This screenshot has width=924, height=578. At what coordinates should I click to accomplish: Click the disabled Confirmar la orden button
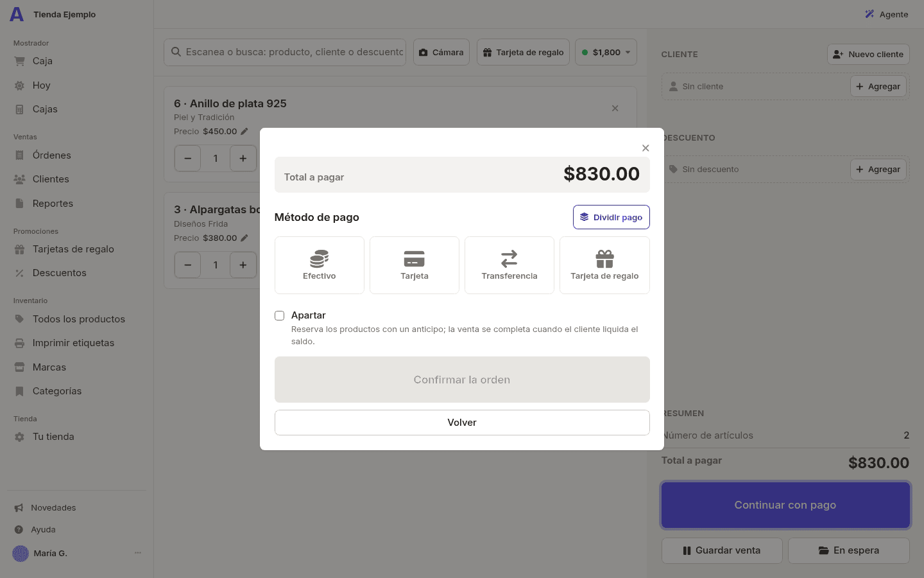462,380
